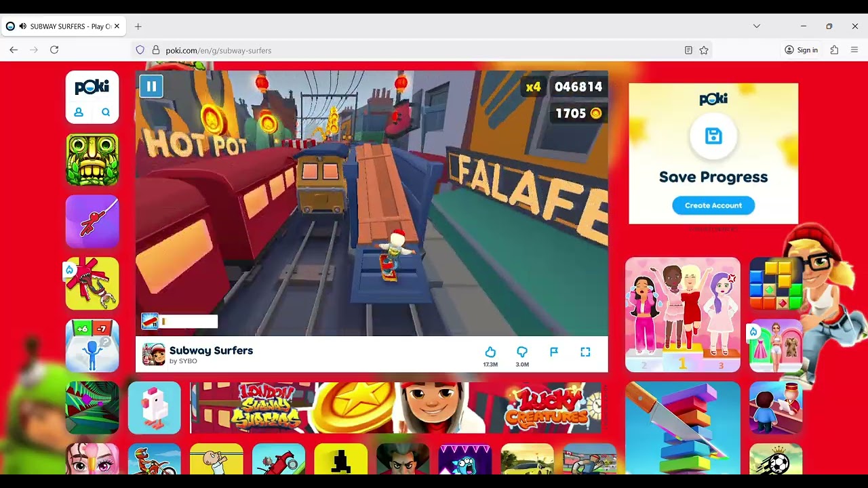This screenshot has width=868, height=488.
Task: Click the x4 multiplier badge
Action: 534,87
